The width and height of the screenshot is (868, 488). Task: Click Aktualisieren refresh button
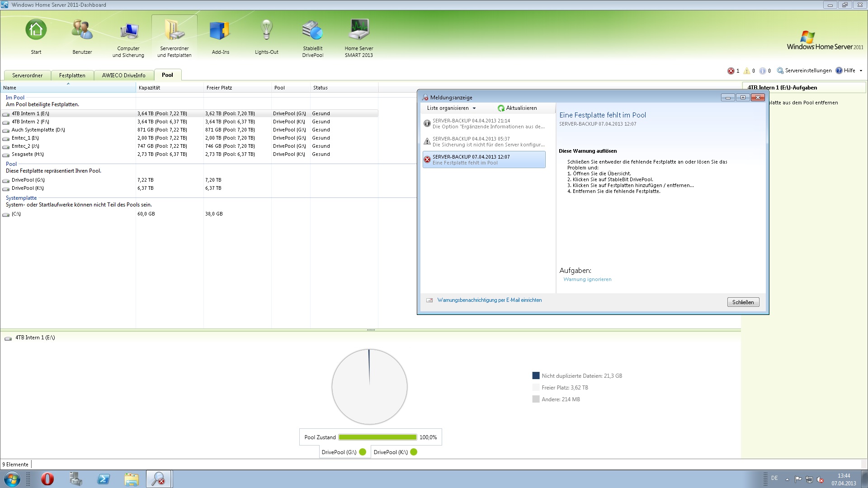coord(517,108)
